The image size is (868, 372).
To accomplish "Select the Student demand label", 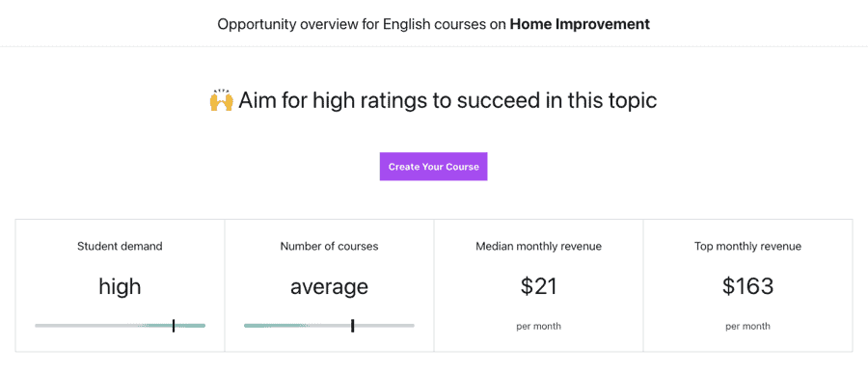I will click(121, 247).
